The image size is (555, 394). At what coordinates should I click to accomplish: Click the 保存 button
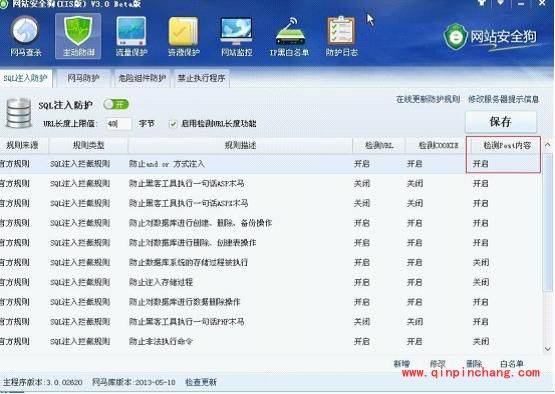coord(500,122)
